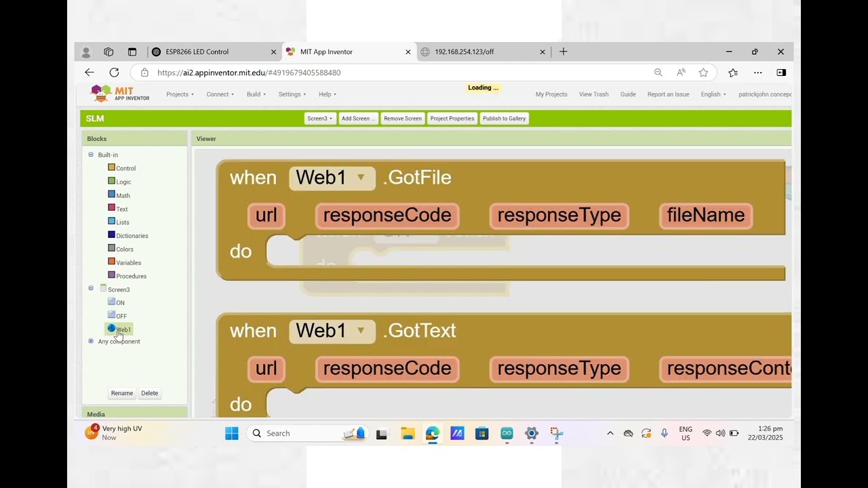The height and width of the screenshot is (488, 868).
Task: Open the Windows Start menu
Action: tap(232, 433)
